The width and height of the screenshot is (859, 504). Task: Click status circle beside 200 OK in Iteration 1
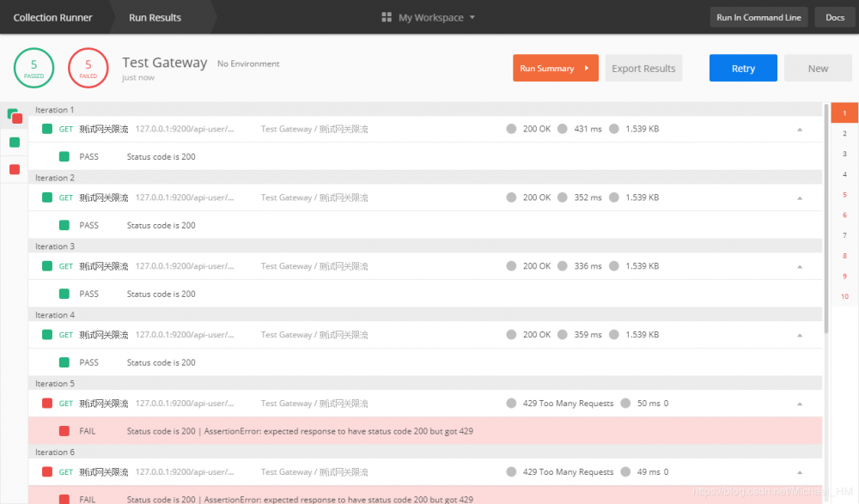coord(511,129)
